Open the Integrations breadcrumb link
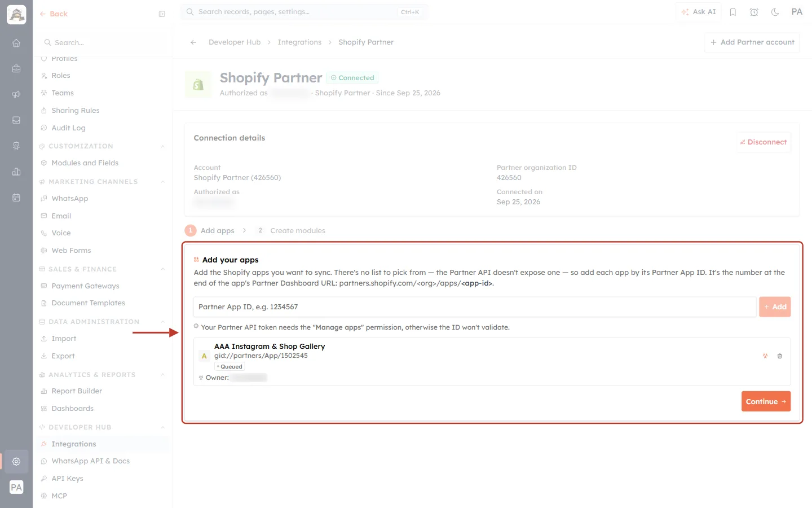The image size is (812, 508). tap(299, 42)
